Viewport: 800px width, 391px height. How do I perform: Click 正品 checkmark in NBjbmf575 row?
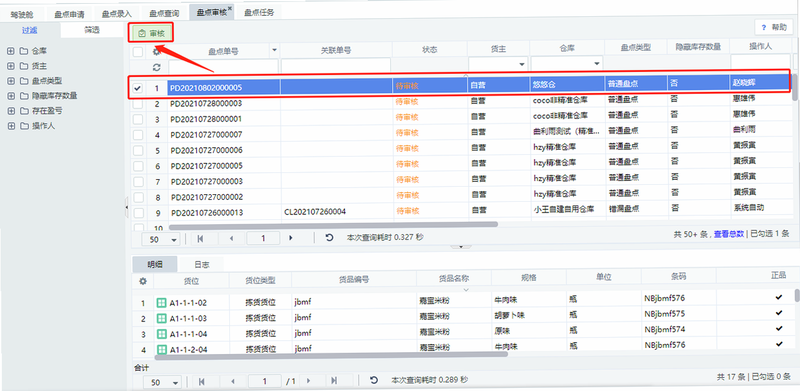(779, 312)
